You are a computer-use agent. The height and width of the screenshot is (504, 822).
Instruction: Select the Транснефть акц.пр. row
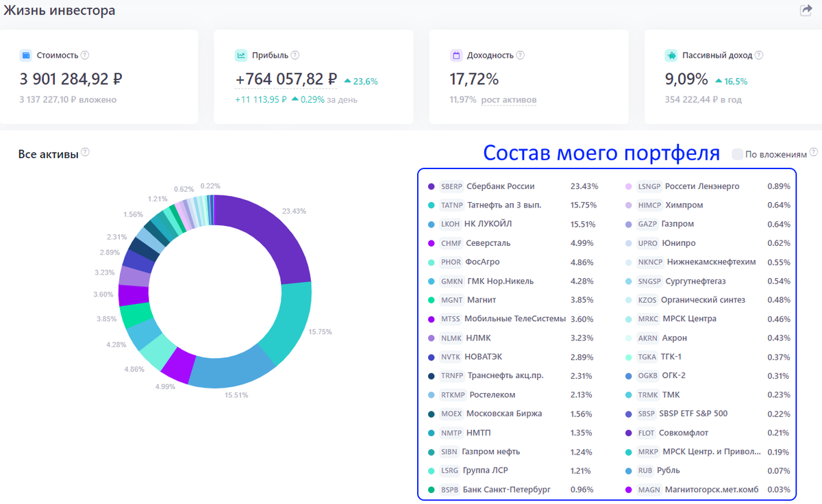click(512, 376)
